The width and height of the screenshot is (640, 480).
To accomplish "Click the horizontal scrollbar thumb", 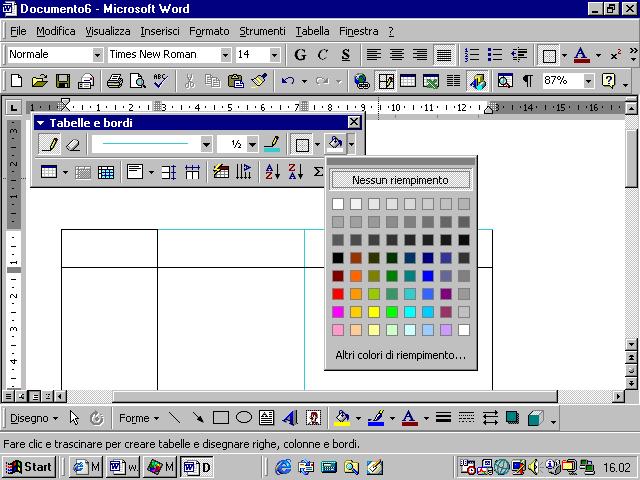I will click(x=335, y=396).
